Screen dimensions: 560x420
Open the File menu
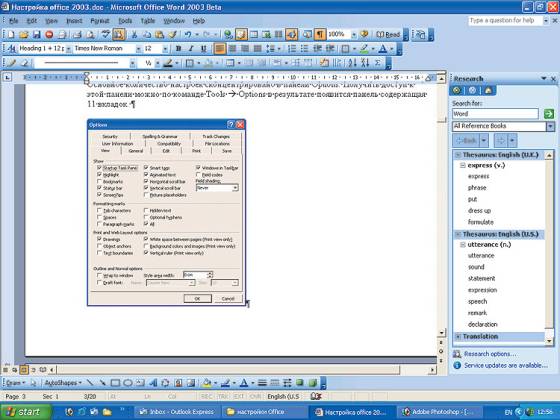coord(14,21)
